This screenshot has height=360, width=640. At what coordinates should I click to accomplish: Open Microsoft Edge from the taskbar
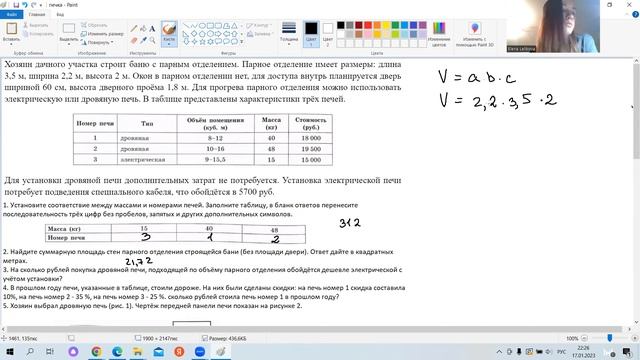[117, 351]
